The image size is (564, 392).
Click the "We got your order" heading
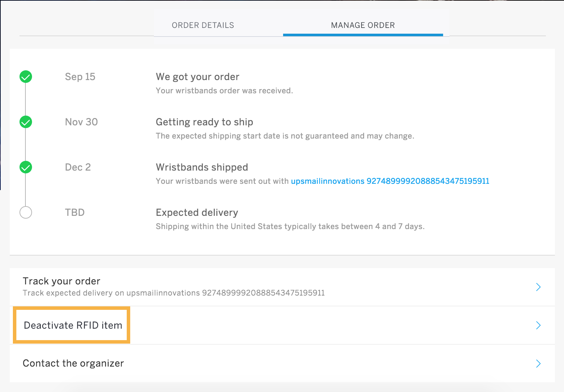197,77
